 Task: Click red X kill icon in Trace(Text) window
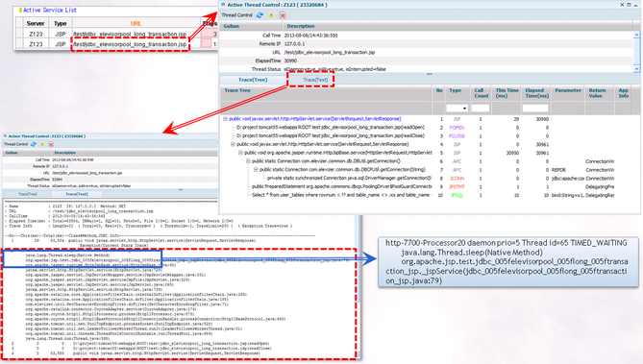point(51,144)
